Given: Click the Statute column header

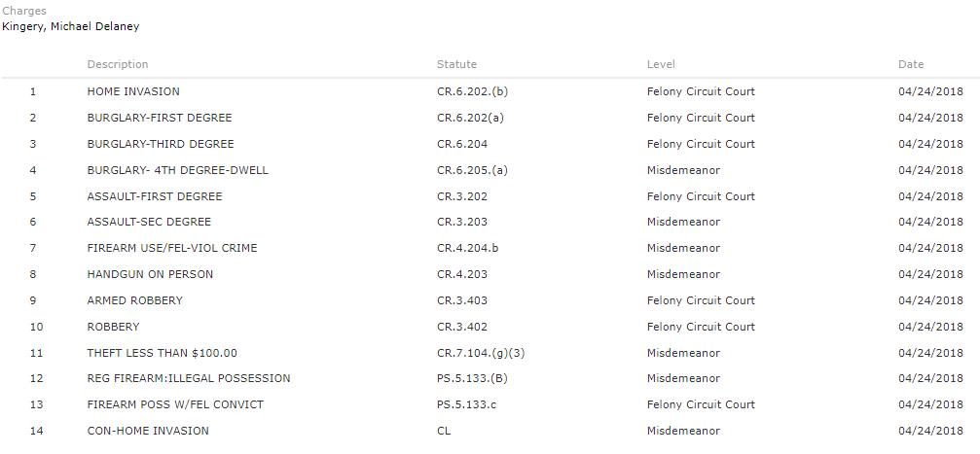Looking at the screenshot, I should coord(456,64).
